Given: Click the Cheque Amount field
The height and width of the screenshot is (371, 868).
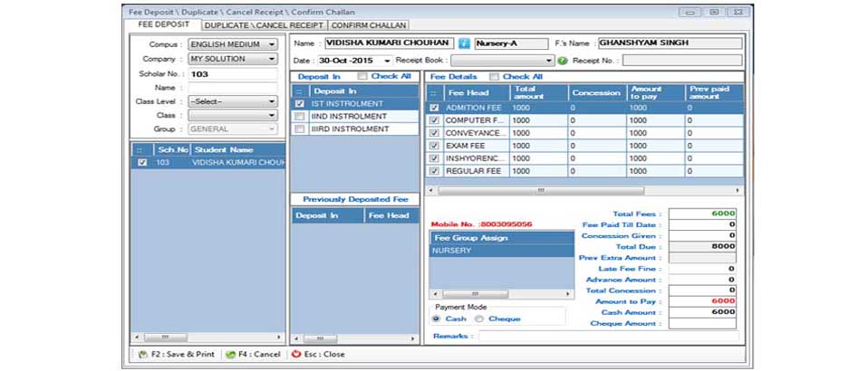Looking at the screenshot, I should 702,323.
